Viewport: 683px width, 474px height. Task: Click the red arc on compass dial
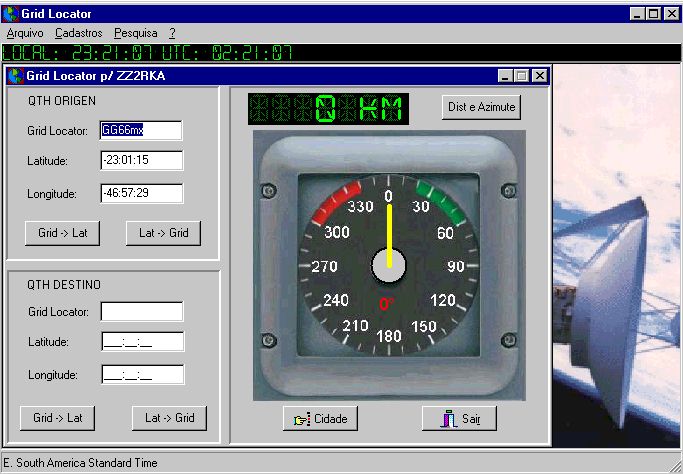[x=336, y=202]
